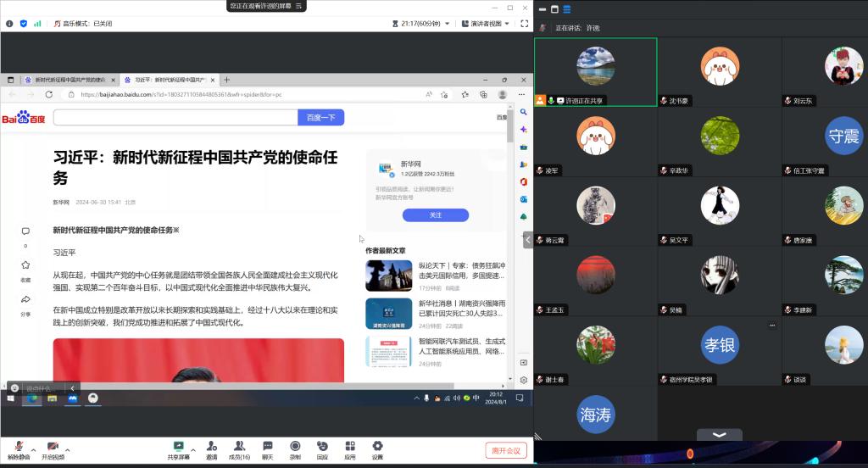
Task: Open the Members (成员) list
Action: pyautogui.click(x=239, y=449)
